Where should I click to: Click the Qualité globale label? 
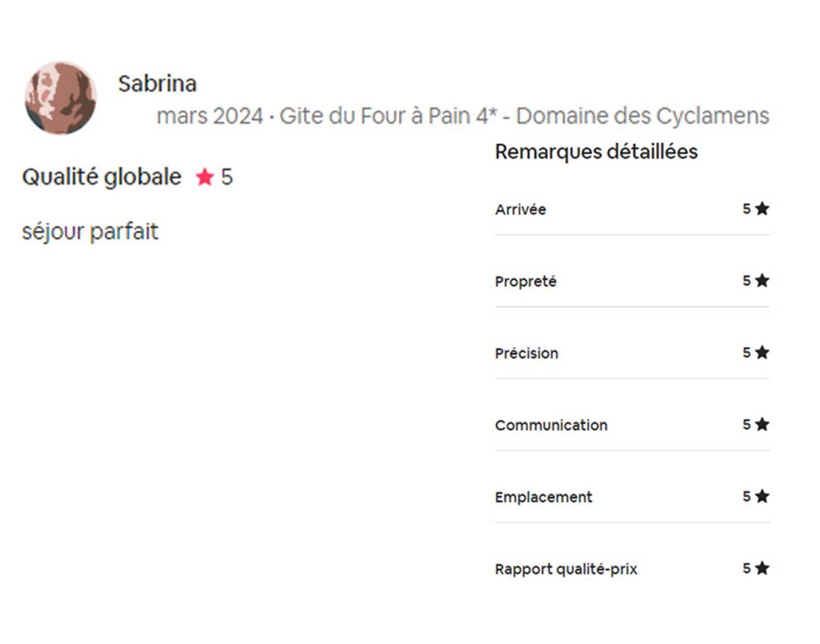click(x=102, y=177)
